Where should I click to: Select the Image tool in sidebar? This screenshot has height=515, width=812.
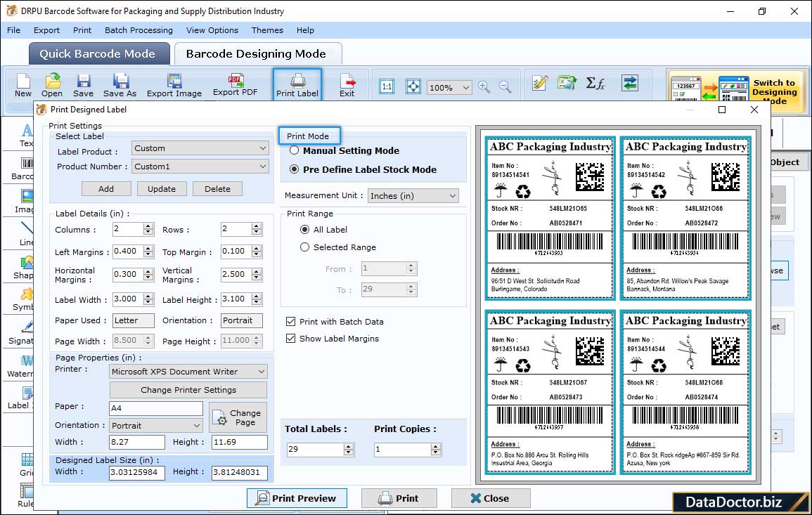pos(25,202)
